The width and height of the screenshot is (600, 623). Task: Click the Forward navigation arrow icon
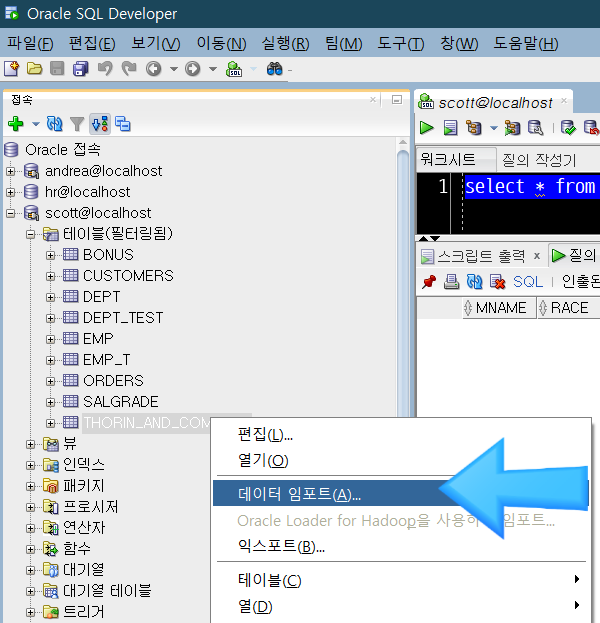coord(193,69)
